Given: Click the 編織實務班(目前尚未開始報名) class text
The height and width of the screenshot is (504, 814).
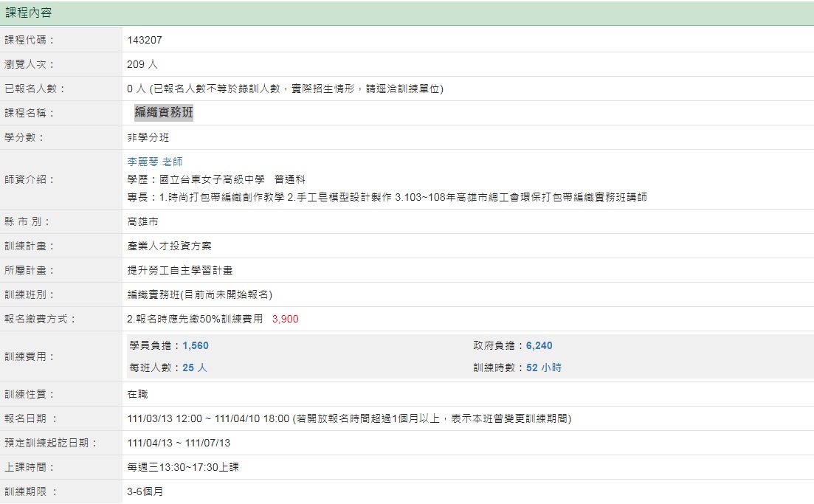Looking at the screenshot, I should 199,294.
